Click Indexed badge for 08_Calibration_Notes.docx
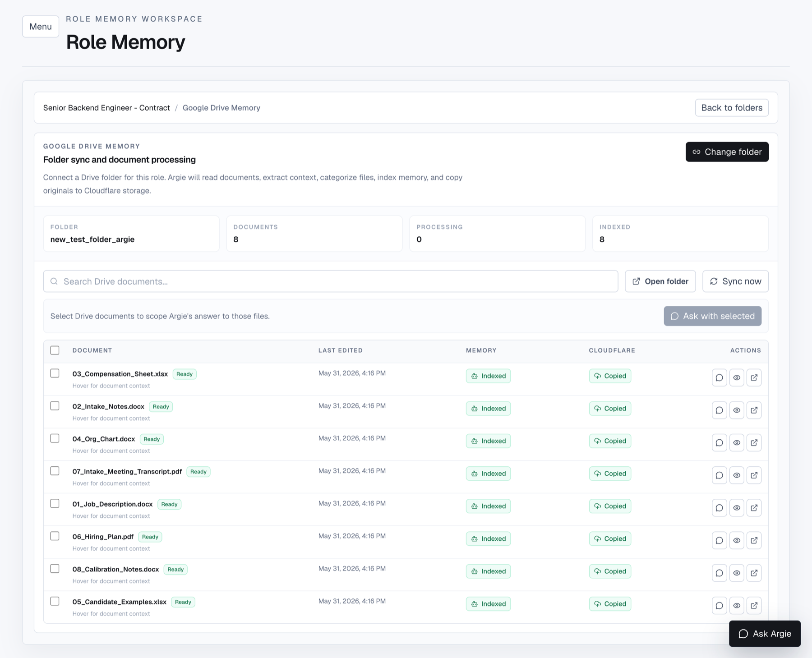 [488, 571]
